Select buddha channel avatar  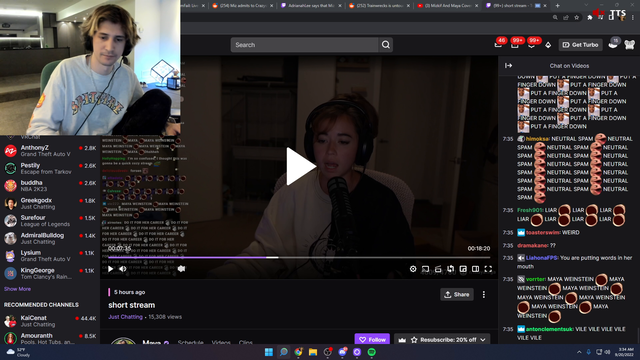click(10, 186)
